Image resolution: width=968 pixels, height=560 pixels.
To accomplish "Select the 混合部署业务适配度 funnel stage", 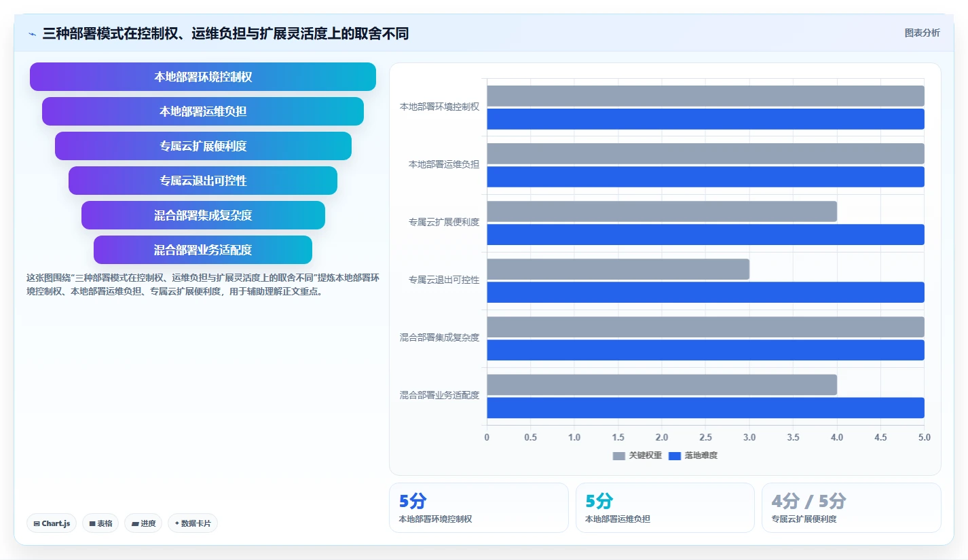I will point(203,250).
